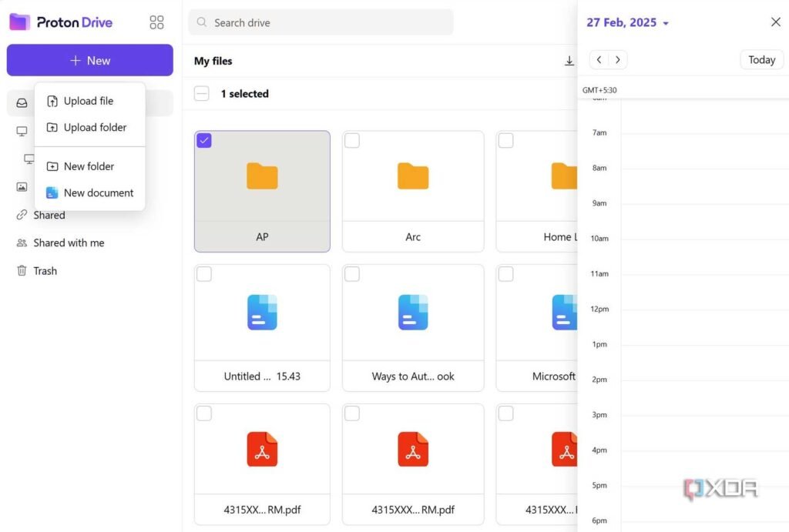Close the calendar side panel

pyautogui.click(x=775, y=22)
